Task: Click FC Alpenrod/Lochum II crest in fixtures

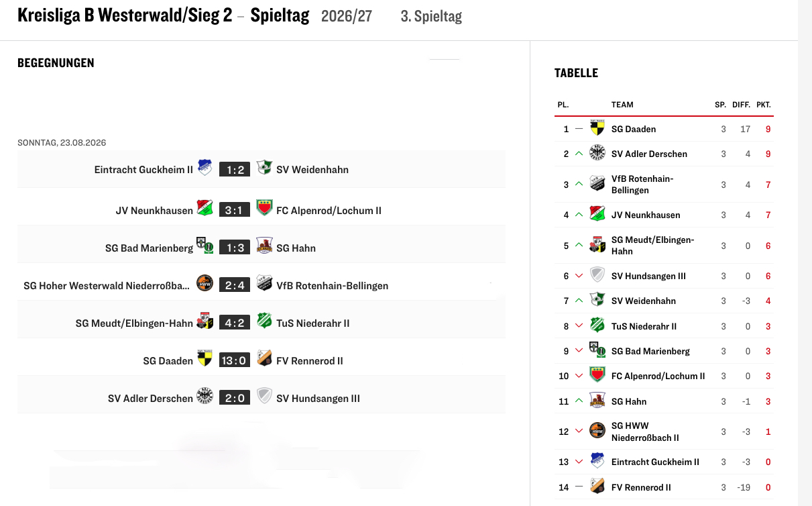Action: tap(264, 208)
